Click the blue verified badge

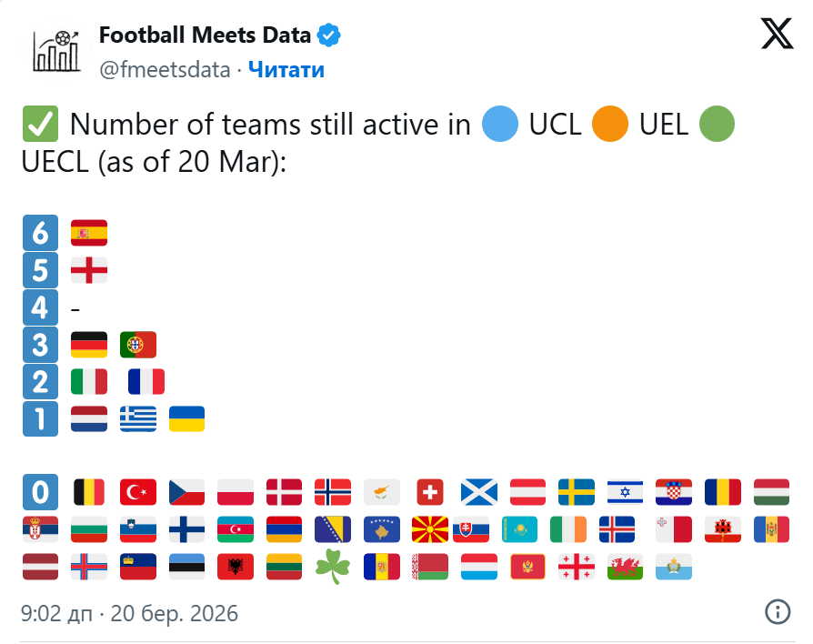click(x=328, y=35)
